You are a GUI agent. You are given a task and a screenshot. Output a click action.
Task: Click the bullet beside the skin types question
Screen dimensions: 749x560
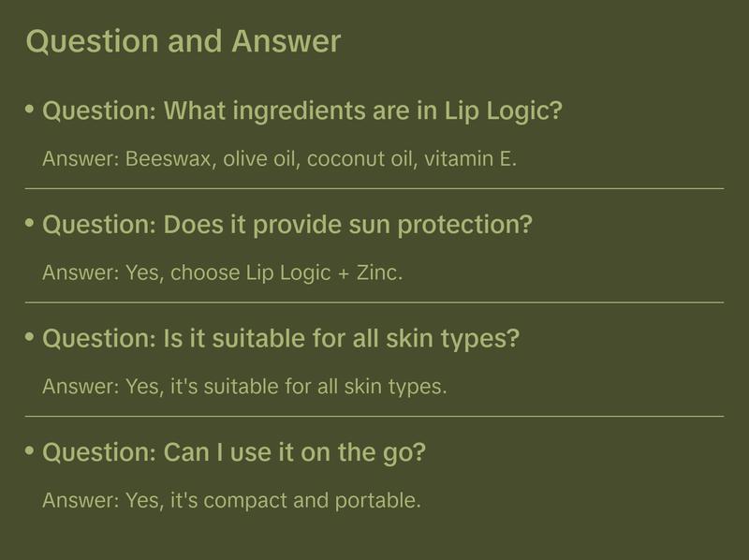[29, 337]
